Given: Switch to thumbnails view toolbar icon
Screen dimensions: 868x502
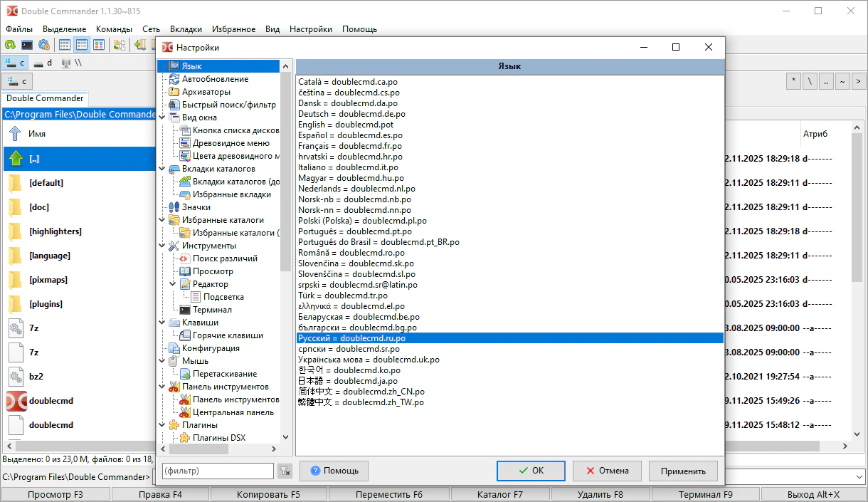Looking at the screenshot, I should coord(99,45).
